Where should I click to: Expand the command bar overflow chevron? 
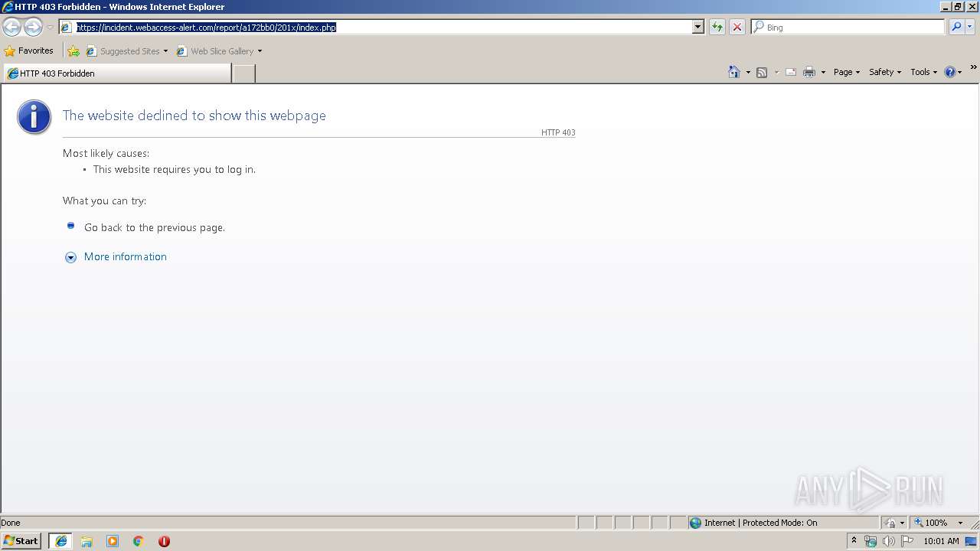(973, 68)
